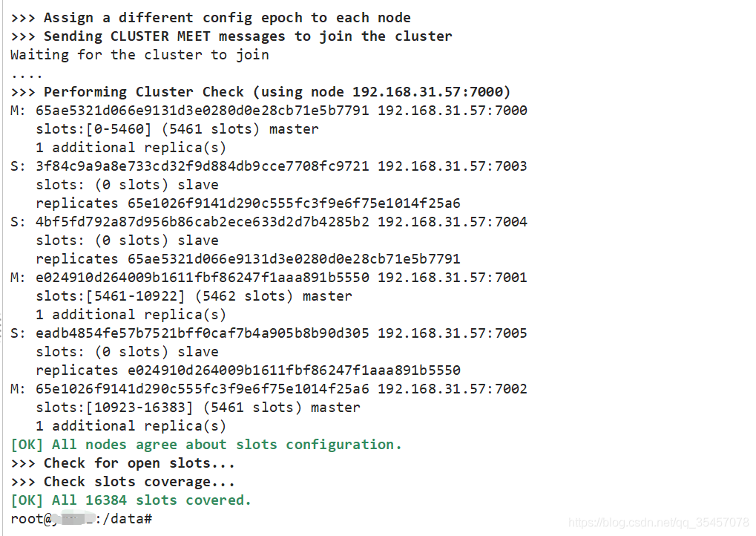Image resolution: width=756 pixels, height=536 pixels.
Task: Click the 'Performing Cluster Check' line
Action: 260,92
